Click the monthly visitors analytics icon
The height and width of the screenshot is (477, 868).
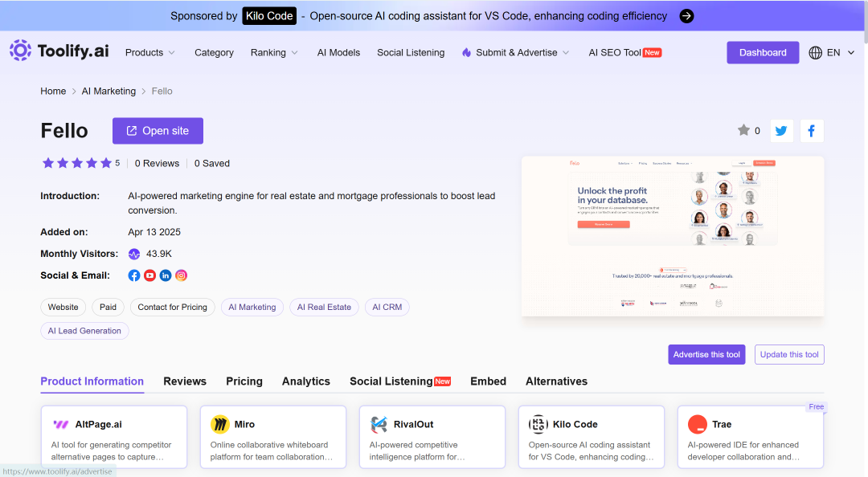(x=134, y=254)
